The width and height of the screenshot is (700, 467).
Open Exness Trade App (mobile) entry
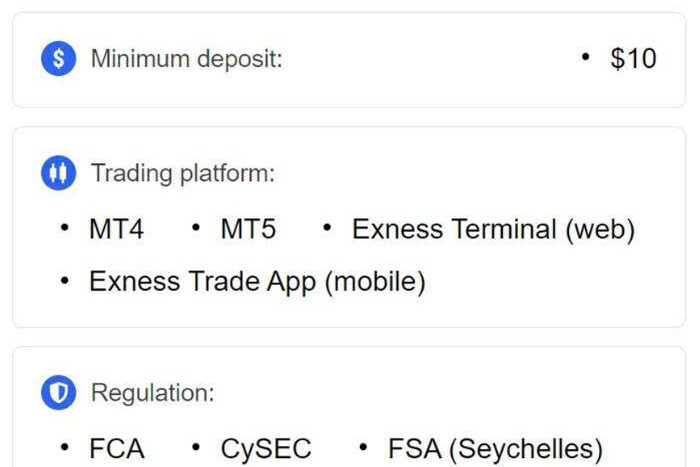257,282
